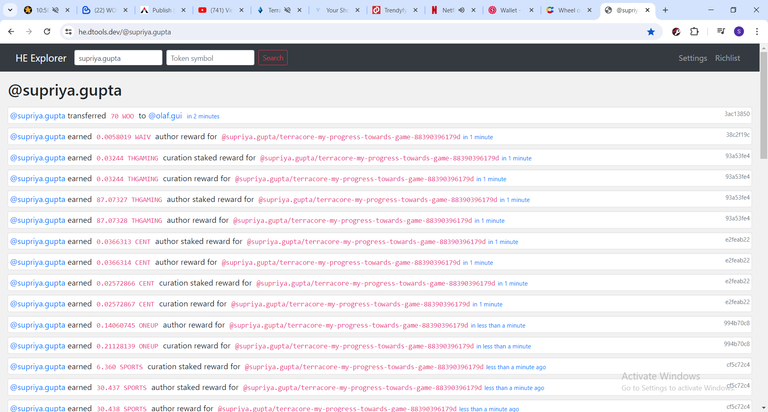Open hash 93a53fe4 in 87.07328 THGAMING row

[x=737, y=218]
